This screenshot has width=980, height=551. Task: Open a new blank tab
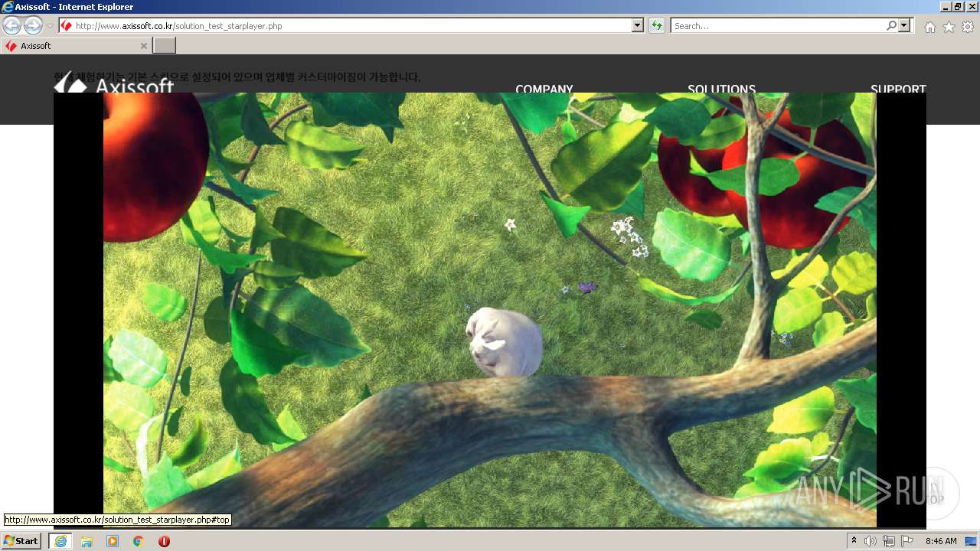(x=165, y=46)
